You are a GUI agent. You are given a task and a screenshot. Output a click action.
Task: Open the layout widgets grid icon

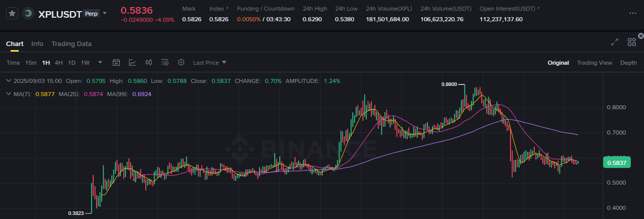pyautogui.click(x=631, y=42)
